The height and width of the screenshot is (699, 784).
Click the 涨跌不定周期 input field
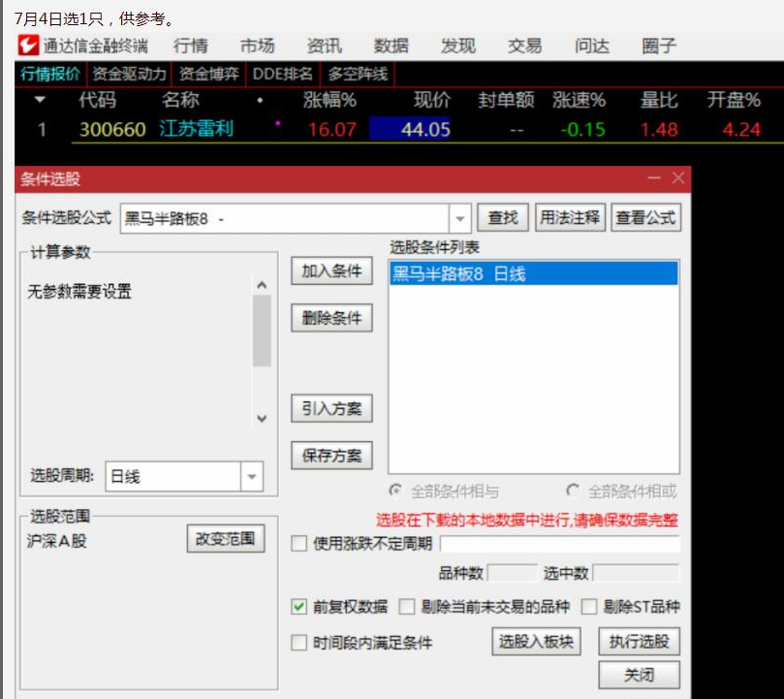(560, 544)
